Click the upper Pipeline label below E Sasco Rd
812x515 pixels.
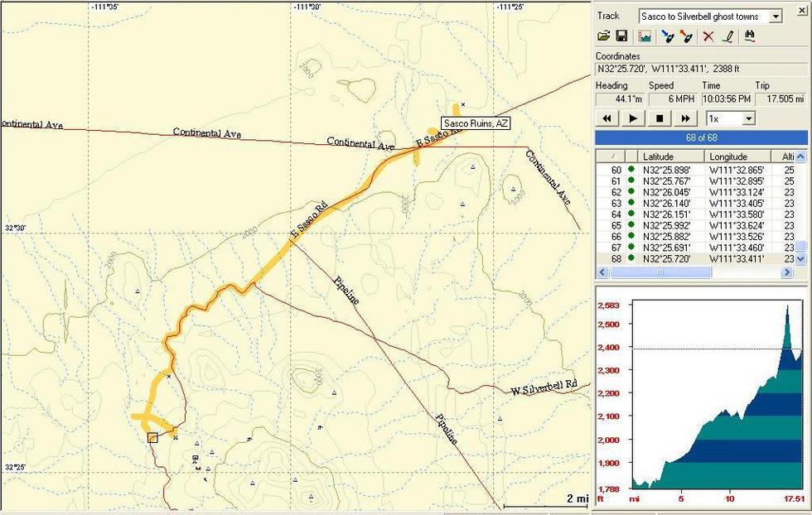click(346, 291)
